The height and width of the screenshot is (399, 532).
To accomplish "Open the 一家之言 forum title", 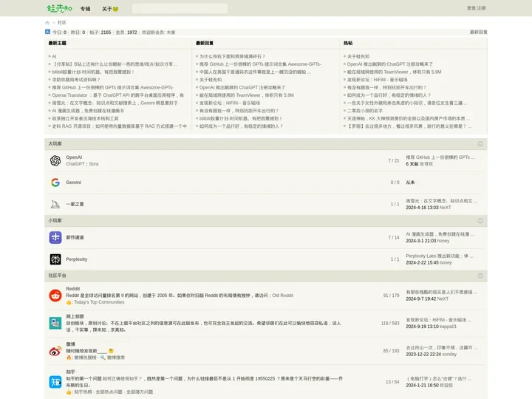I will [75, 204].
